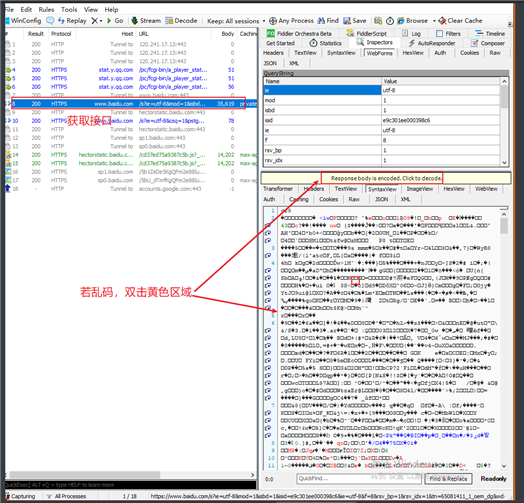This screenshot has height=503, width=524.
Task: Open the Statistics tab
Action: coord(325,43)
